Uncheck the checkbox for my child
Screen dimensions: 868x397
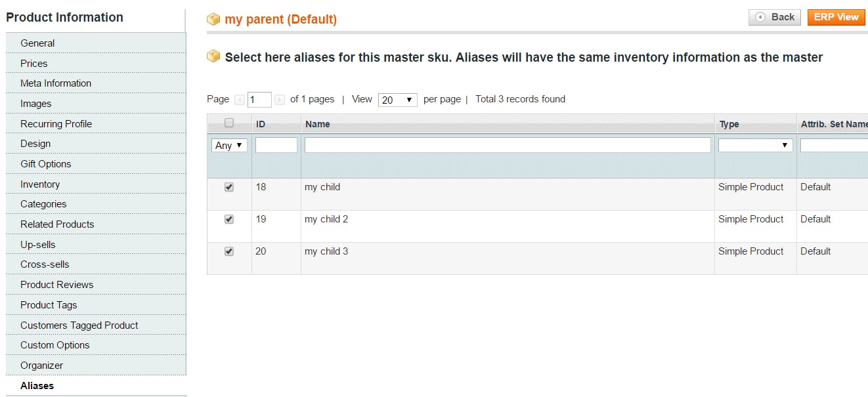click(x=229, y=187)
